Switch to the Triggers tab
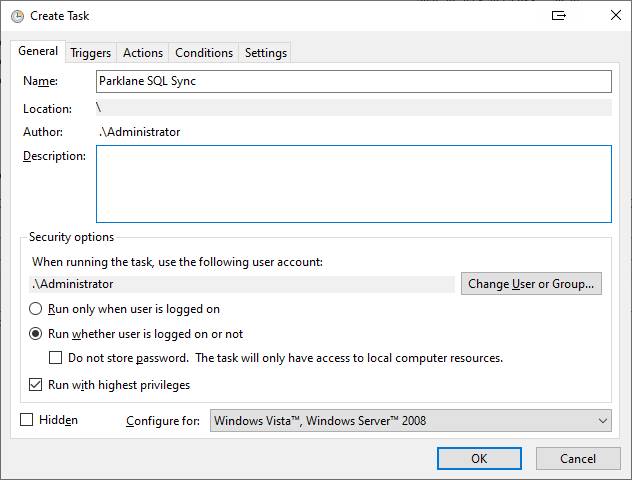 [91, 53]
